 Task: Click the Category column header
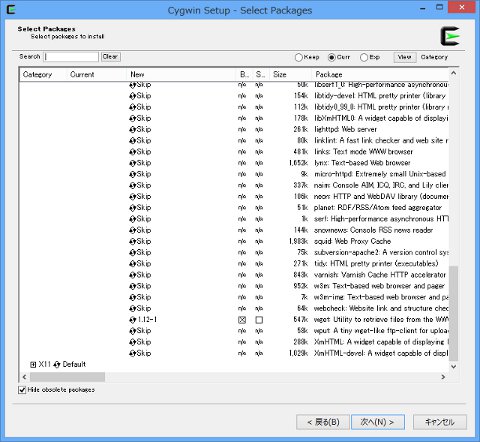(43, 74)
